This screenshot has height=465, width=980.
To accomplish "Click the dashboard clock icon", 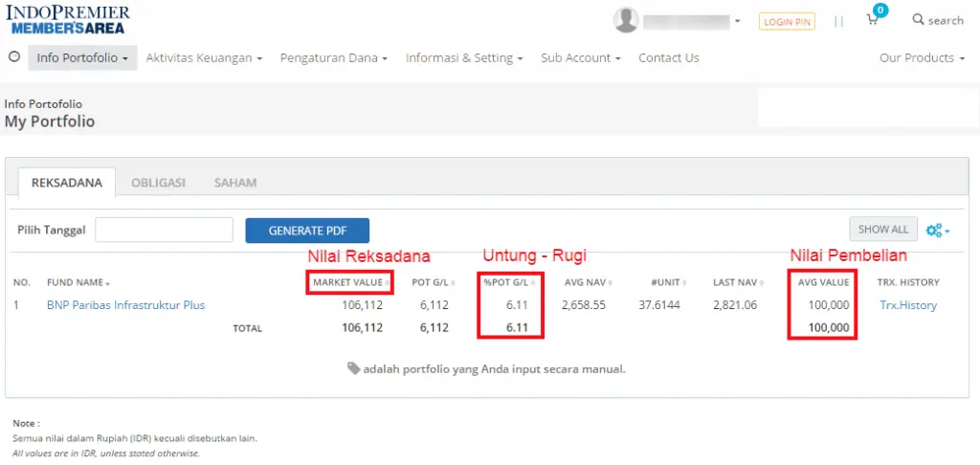I will point(13,56).
